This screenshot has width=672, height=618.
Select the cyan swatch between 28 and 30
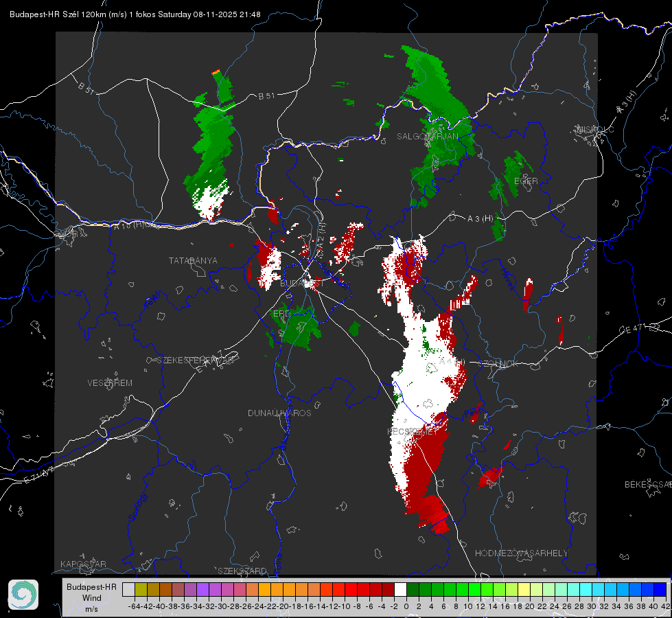586,590
